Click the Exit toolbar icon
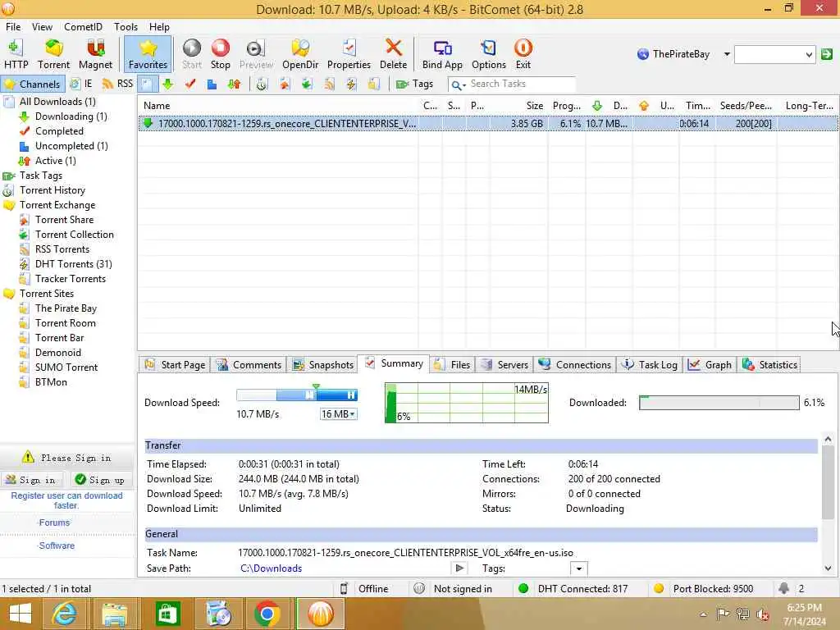The height and width of the screenshot is (630, 840). [523, 54]
